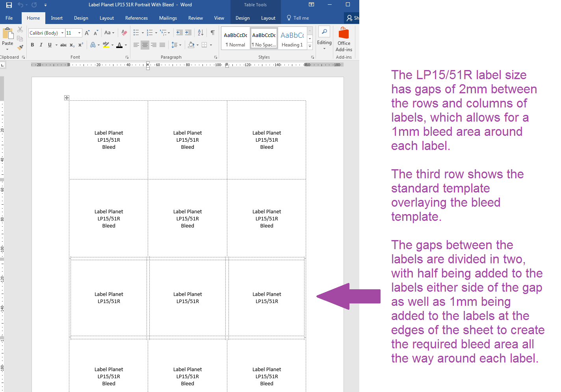Viewport: 561px width, 392px height.
Task: Toggle Italic formatting
Action: (x=41, y=45)
